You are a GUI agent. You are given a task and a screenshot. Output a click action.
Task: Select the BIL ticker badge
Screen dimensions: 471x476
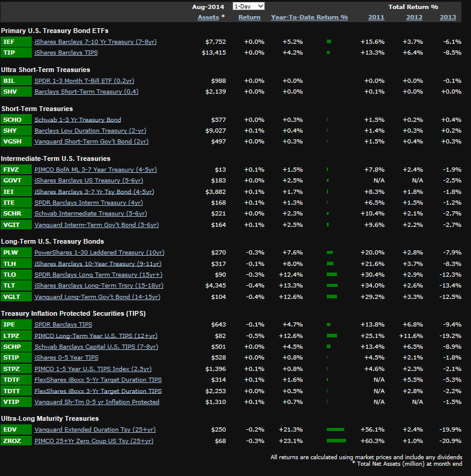16,81
